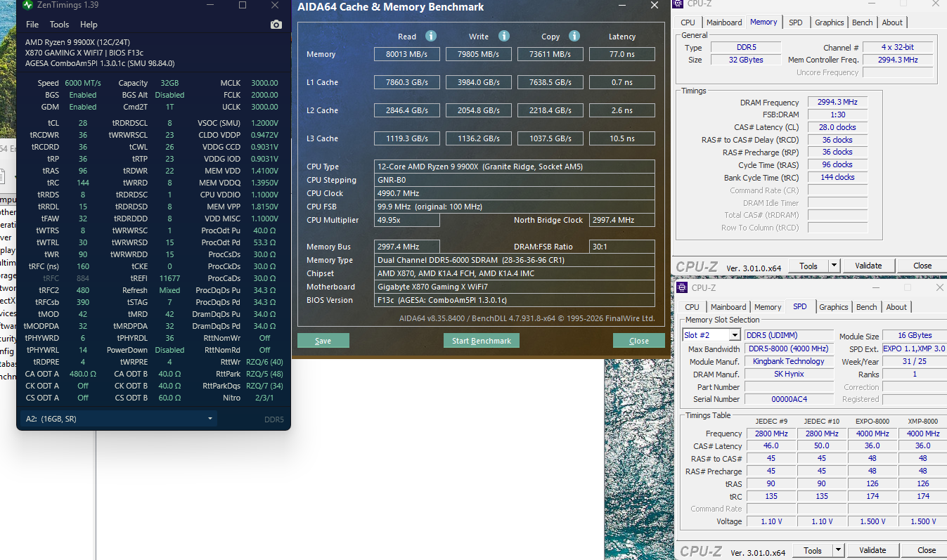
Task: Click the info icon beside Copy column
Action: tap(574, 36)
